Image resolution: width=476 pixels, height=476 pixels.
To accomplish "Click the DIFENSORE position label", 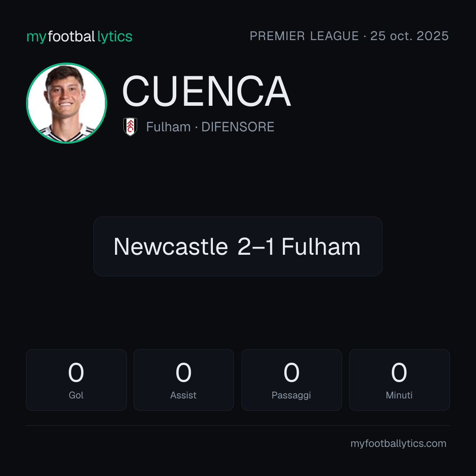I will (238, 127).
